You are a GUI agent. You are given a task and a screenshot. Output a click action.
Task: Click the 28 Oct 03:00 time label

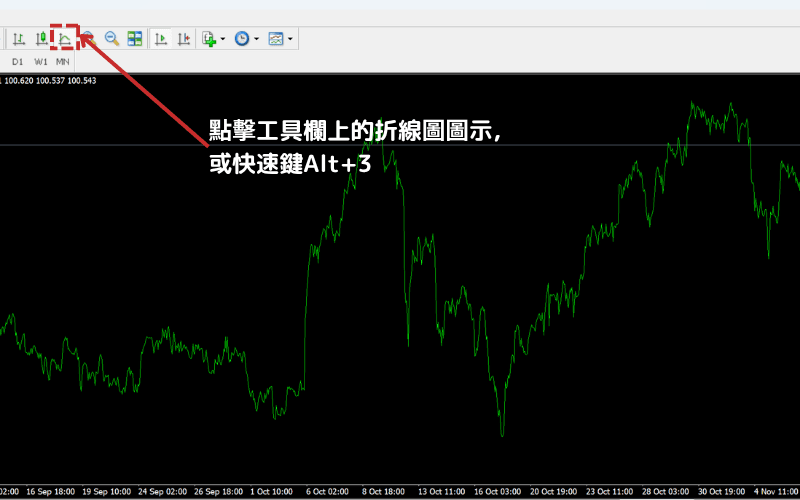point(668,492)
